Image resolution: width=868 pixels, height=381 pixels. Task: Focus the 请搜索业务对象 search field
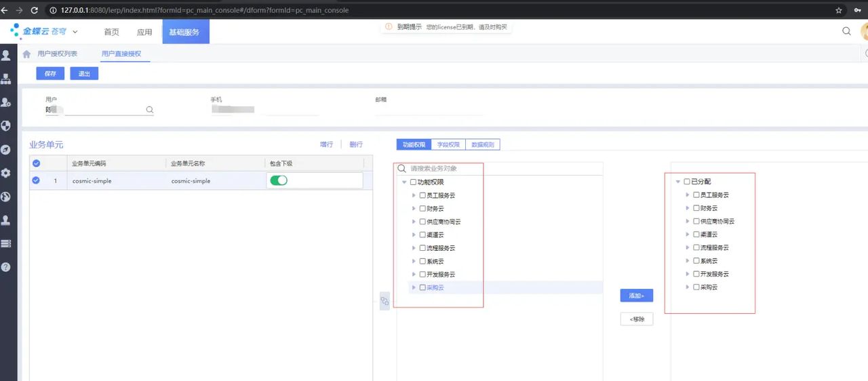(500, 168)
